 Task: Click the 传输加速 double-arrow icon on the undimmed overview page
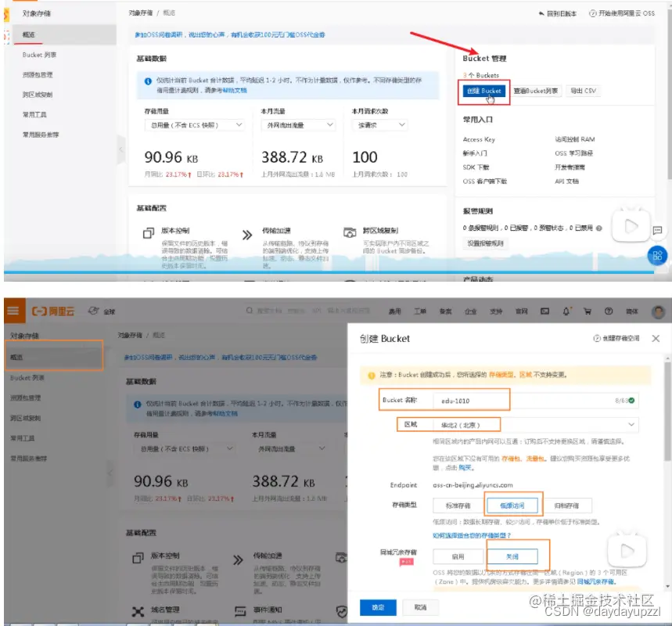(x=247, y=235)
